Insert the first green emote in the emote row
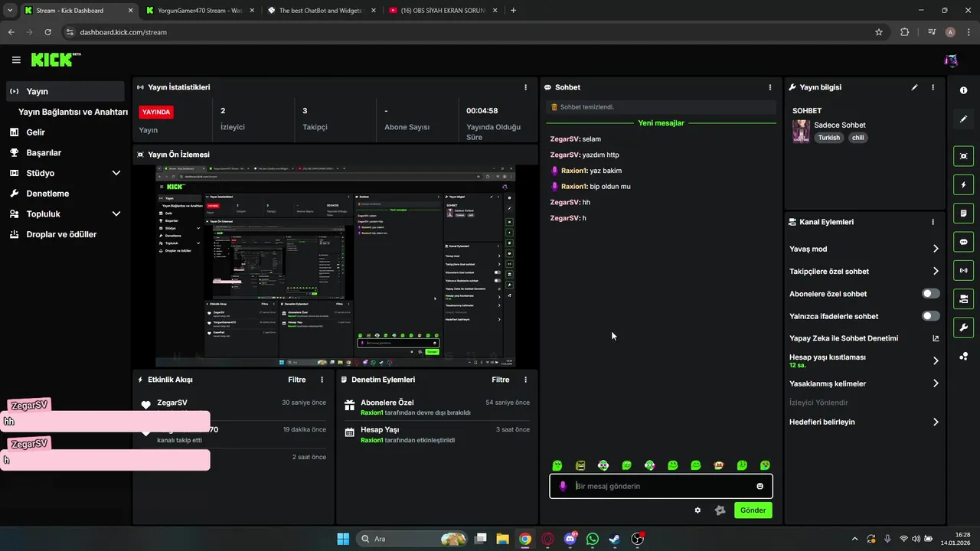 (x=557, y=465)
